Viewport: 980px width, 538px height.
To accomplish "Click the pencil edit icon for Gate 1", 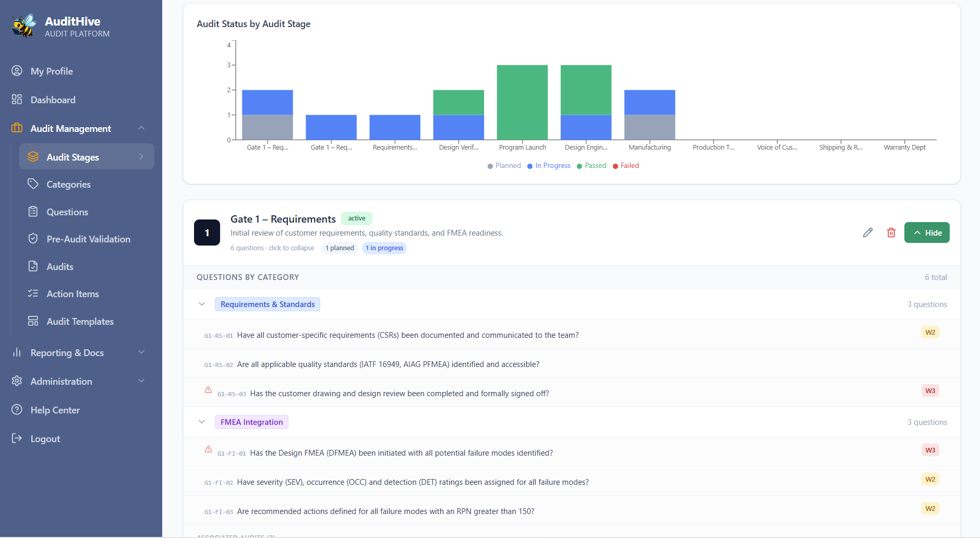I will [x=867, y=233].
